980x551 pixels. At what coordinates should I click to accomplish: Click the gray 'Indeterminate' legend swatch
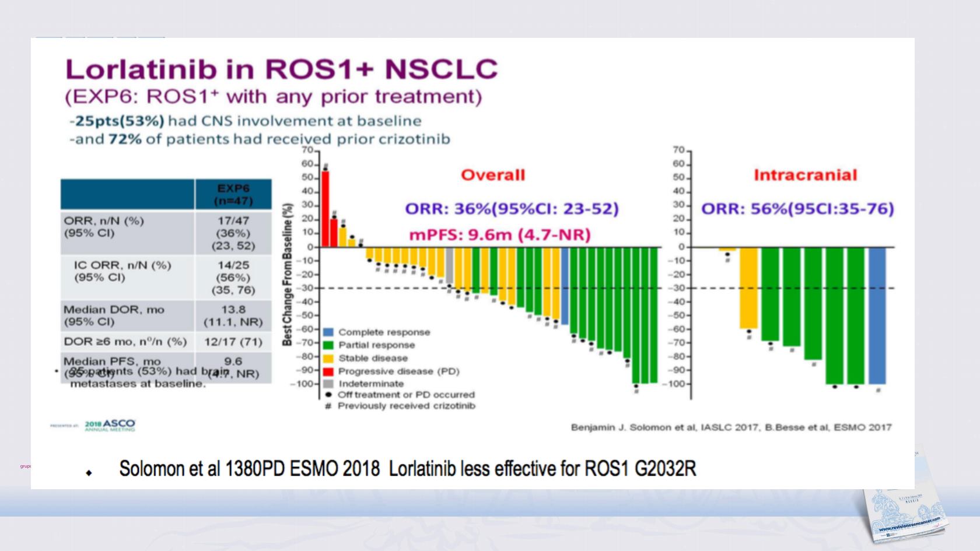328,384
